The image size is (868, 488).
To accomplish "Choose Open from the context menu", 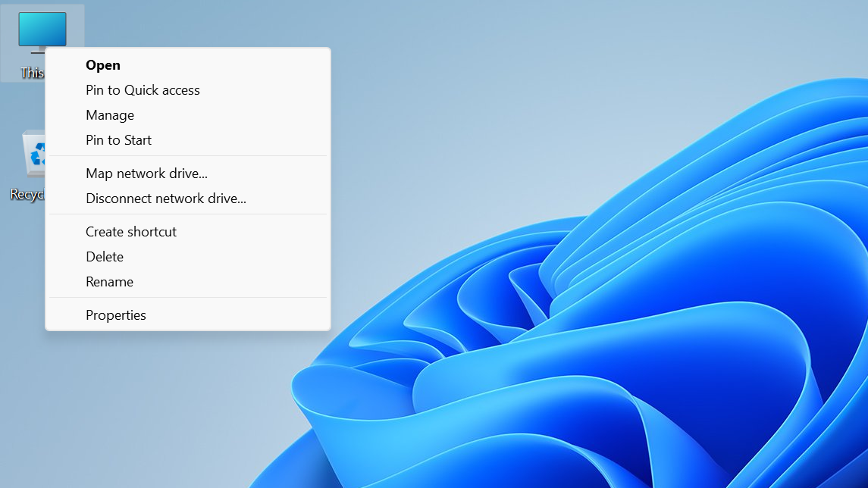I will point(103,65).
